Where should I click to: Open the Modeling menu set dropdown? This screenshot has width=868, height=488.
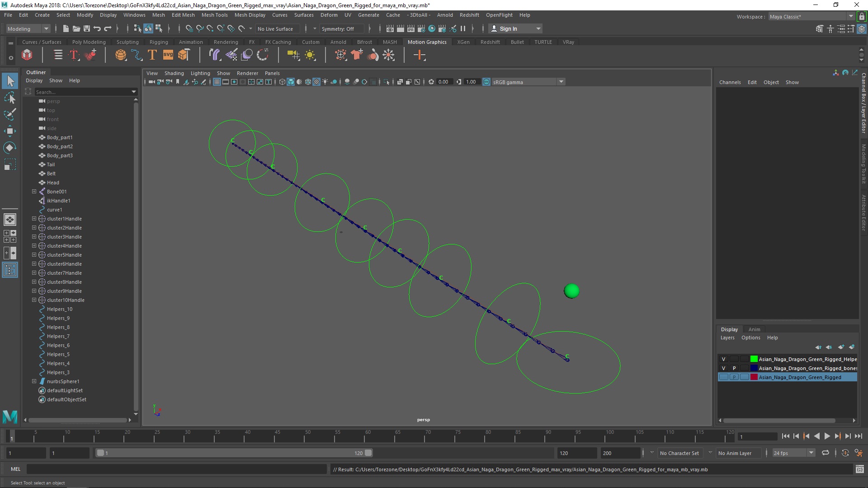[28, 28]
